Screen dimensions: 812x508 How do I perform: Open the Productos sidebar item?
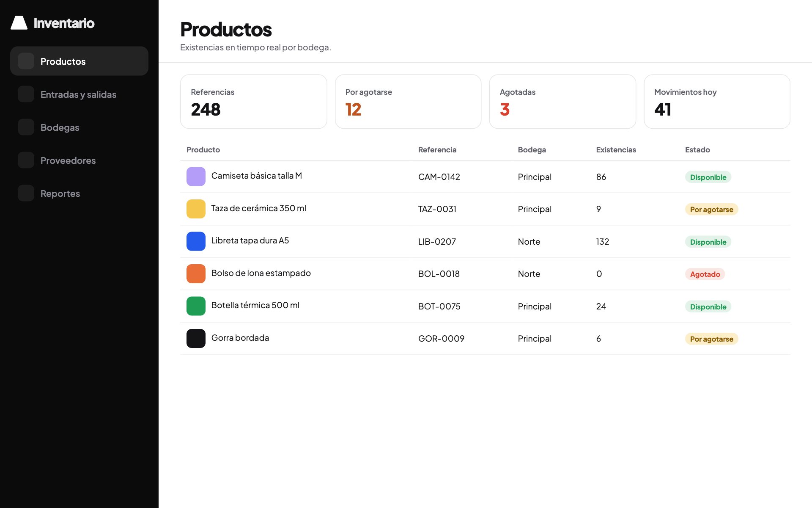(79, 61)
